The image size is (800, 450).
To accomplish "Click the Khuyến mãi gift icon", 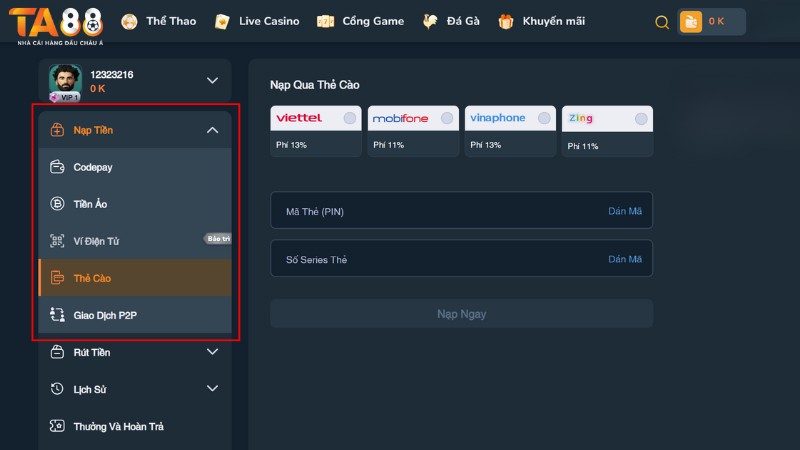I will point(506,21).
